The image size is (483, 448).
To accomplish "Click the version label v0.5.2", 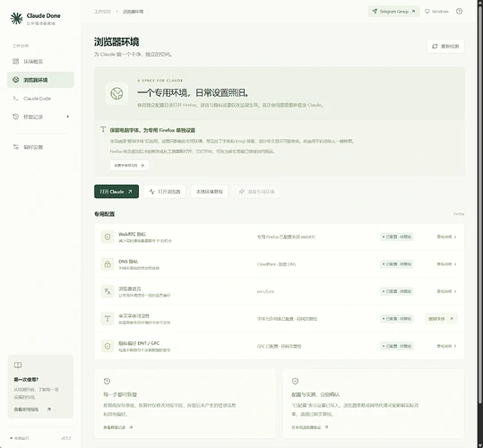I will pos(66,438).
